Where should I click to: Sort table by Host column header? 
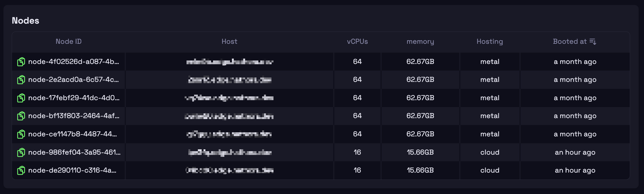tap(229, 42)
